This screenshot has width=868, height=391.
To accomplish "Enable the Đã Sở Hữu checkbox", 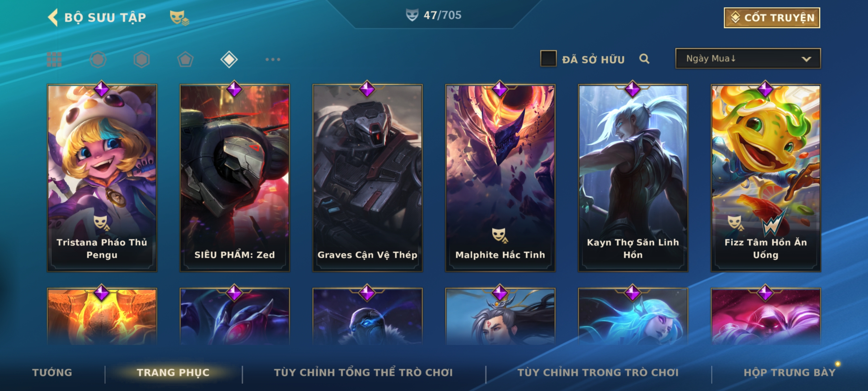I will [548, 59].
